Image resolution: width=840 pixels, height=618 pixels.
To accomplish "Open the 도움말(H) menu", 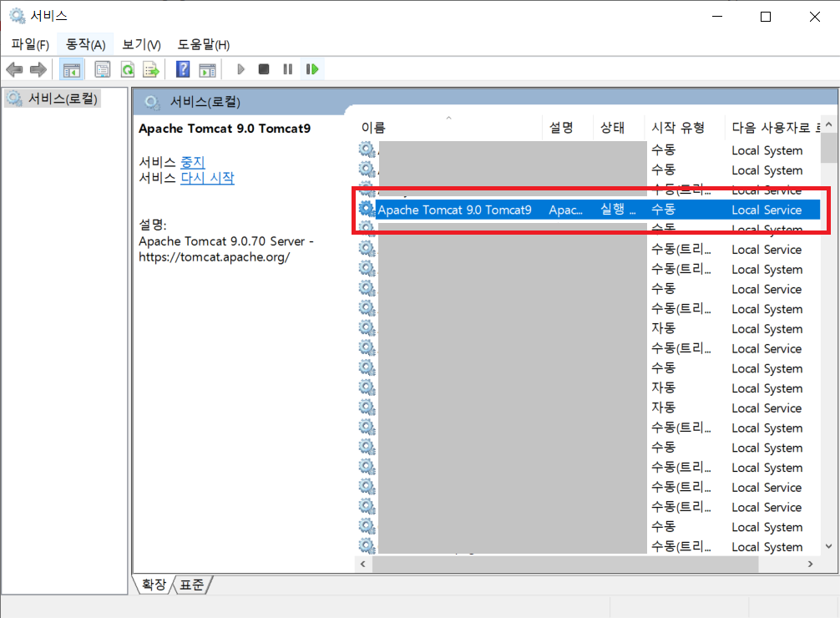I will coord(204,44).
